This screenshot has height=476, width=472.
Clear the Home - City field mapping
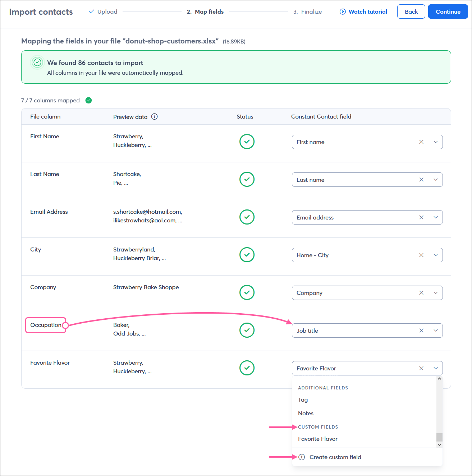[x=421, y=255]
